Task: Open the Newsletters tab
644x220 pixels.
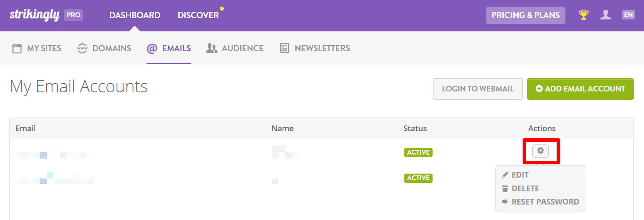Action: point(315,48)
